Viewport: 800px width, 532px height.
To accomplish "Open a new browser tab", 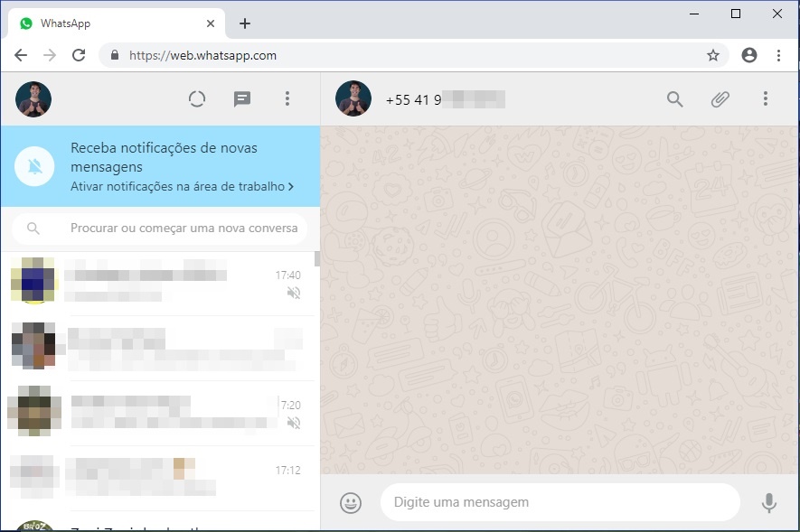I will click(245, 23).
